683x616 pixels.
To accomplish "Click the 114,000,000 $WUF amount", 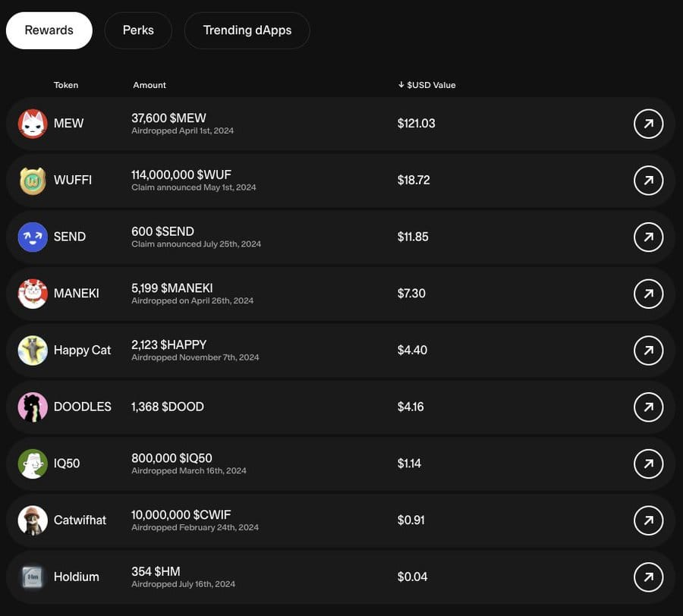I will [x=181, y=175].
